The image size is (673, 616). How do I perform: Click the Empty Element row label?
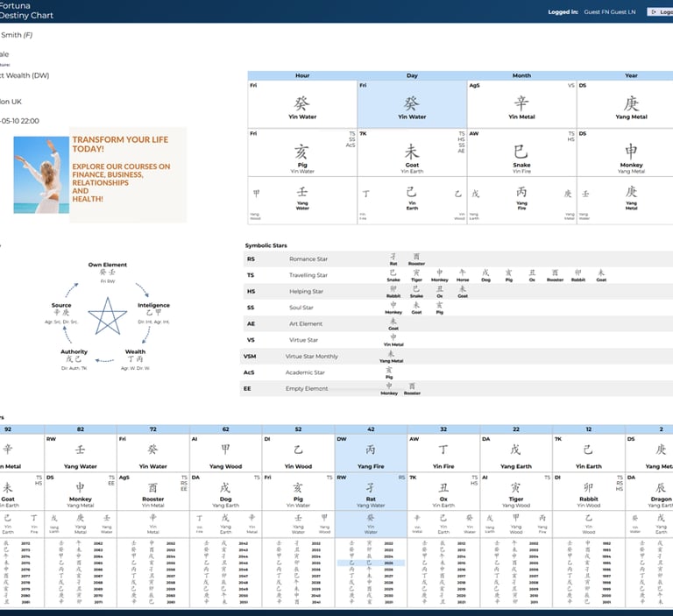point(307,388)
